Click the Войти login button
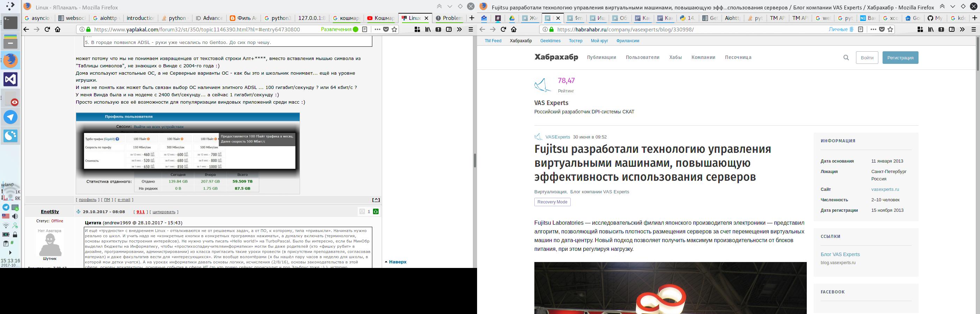The height and width of the screenshot is (314, 980). point(867,58)
